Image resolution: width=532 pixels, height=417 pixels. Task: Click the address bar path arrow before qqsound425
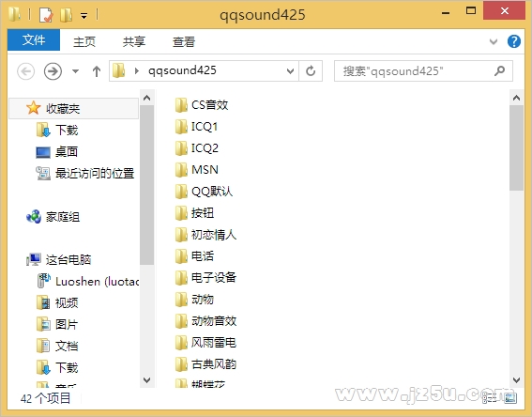(x=137, y=71)
